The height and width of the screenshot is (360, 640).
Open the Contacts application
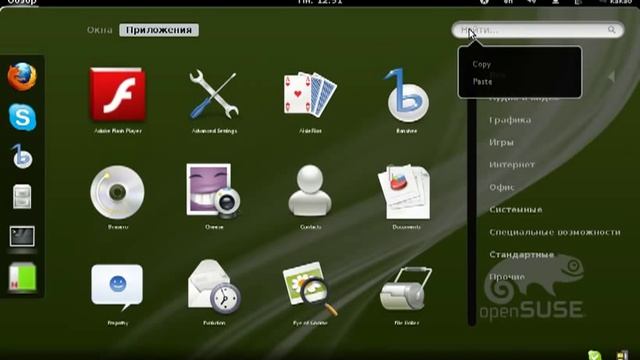[x=310, y=190]
